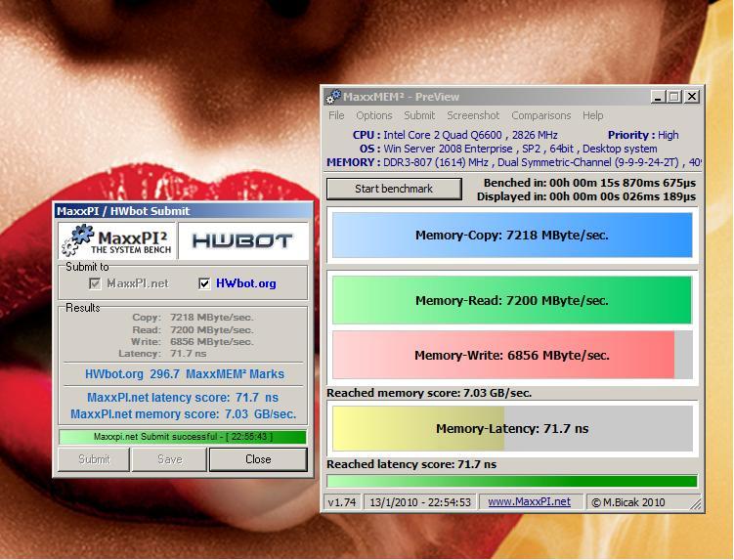734x560 pixels.
Task: Open the File menu
Action: point(336,115)
